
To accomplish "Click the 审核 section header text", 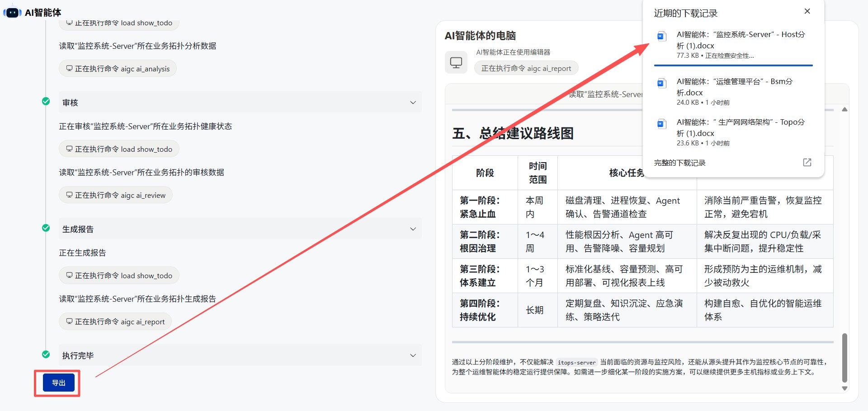I will [70, 103].
